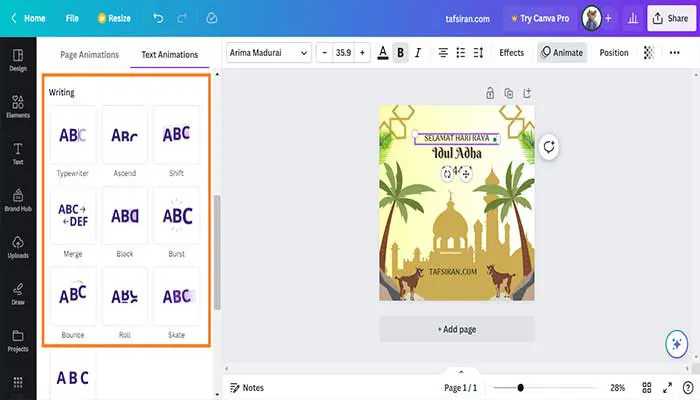Open the grid view icon
This screenshot has height=400, width=700.
647,387
